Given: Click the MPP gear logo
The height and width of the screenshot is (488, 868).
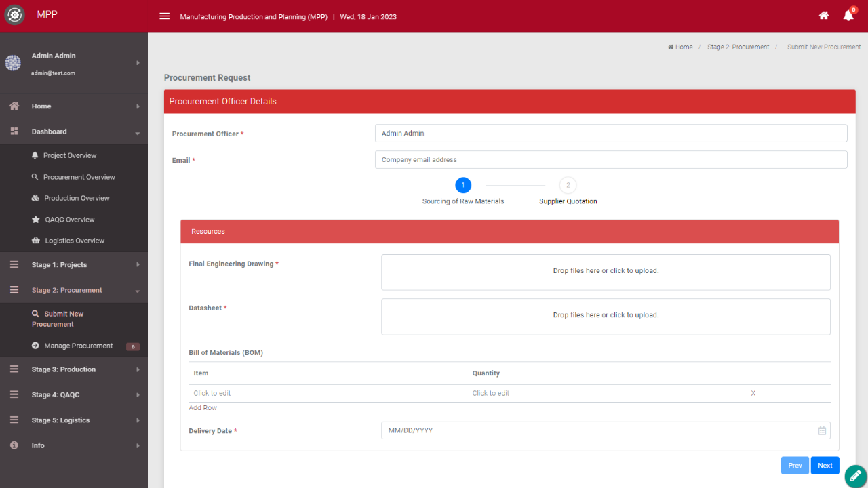Looking at the screenshot, I should coord(14,14).
